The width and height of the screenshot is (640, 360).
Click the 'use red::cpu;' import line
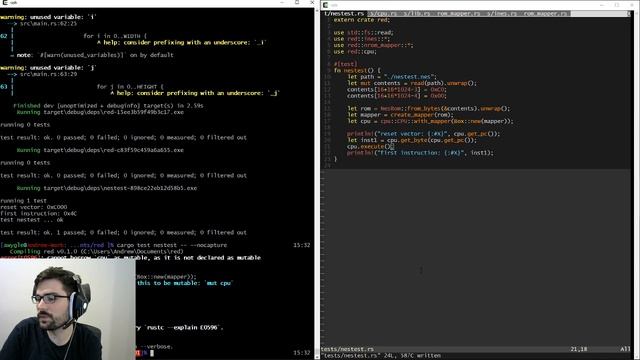355,51
